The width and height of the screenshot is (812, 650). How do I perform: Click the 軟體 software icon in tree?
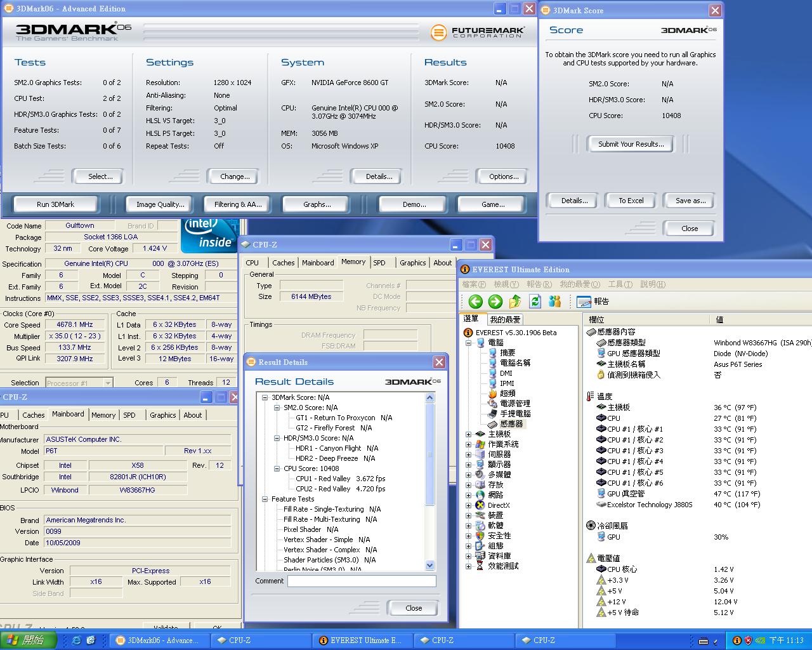coord(480,526)
